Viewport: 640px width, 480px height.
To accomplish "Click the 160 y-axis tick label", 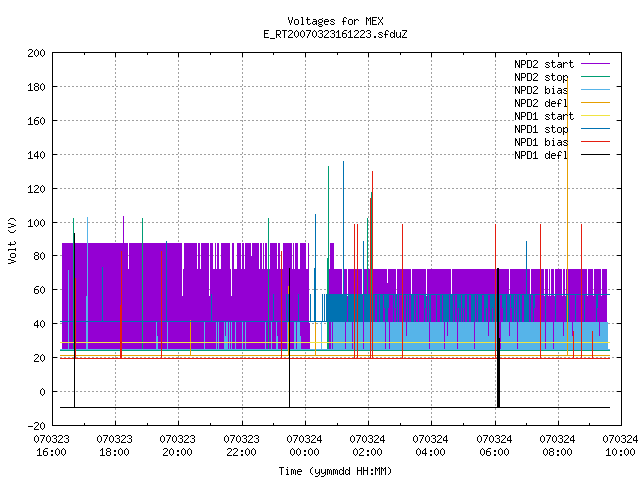I will pos(36,121).
